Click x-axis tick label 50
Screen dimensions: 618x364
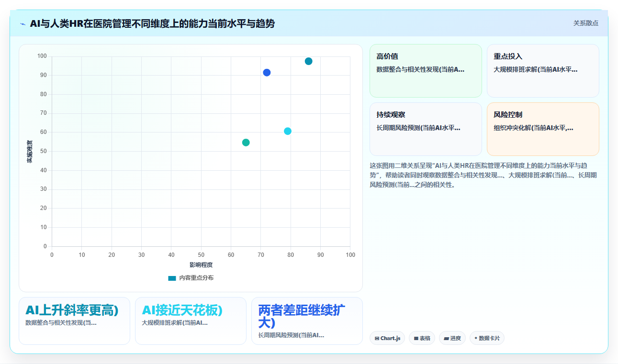coord(201,255)
